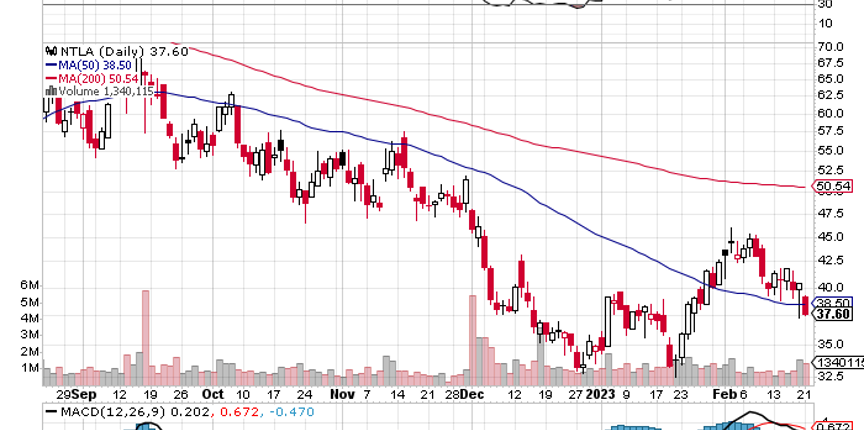The image size is (864, 430).
Task: Click the red MA(200) line swatch in legend
Action: point(50,78)
